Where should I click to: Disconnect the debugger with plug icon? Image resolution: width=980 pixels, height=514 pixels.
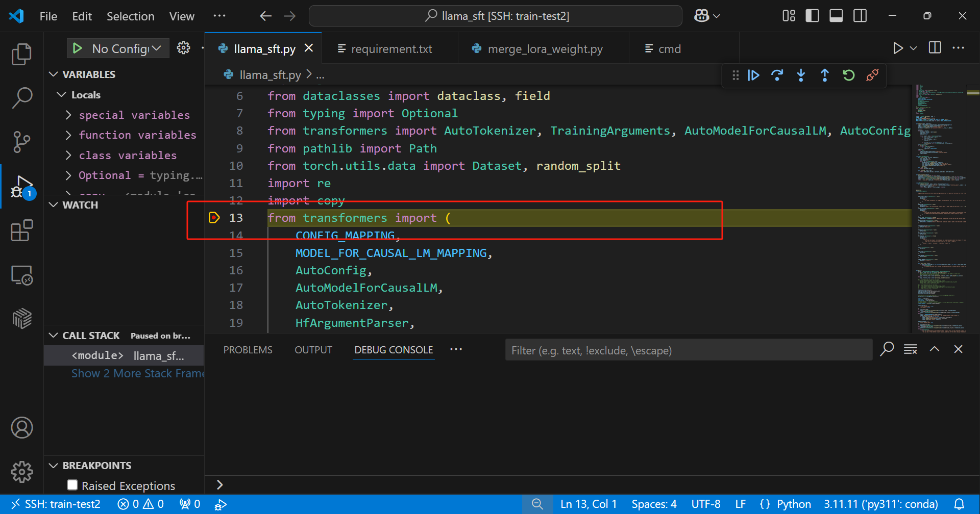point(872,75)
